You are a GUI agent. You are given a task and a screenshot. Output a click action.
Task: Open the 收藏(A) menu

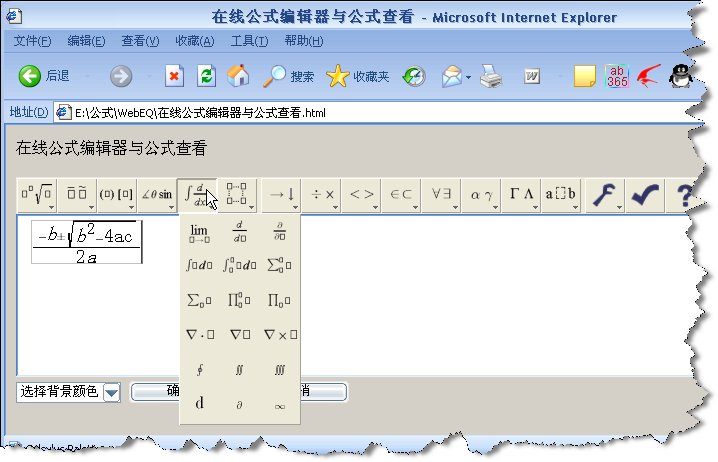click(195, 41)
